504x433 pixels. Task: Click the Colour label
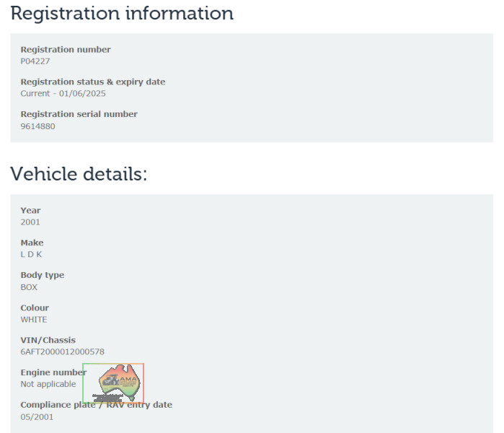coord(34,307)
